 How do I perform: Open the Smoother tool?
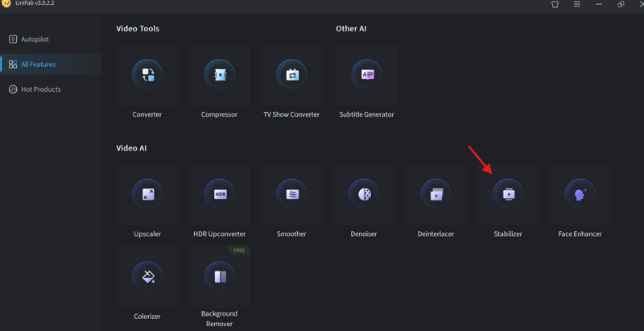291,194
